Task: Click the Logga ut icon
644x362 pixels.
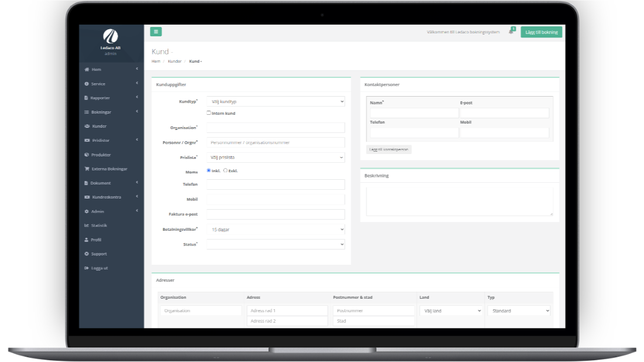Action: click(x=87, y=268)
